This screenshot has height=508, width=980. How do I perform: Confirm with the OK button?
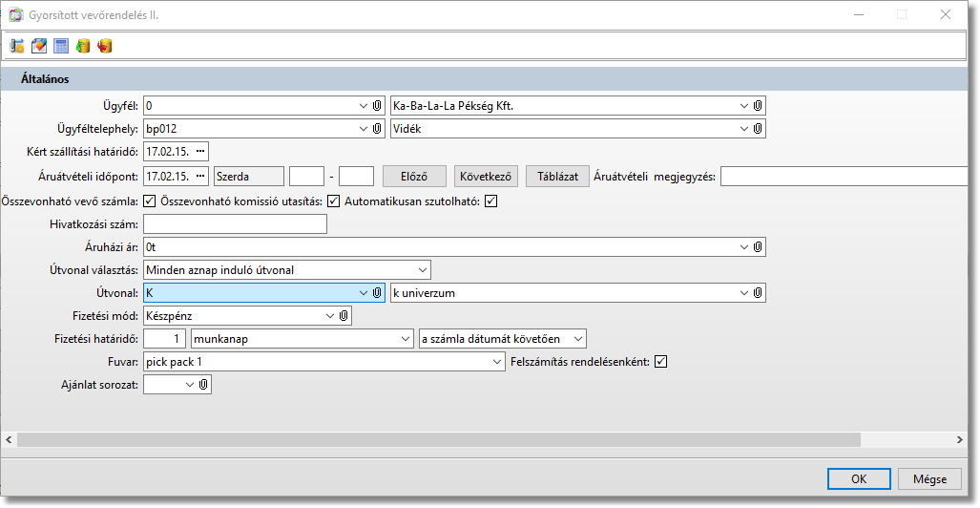pyautogui.click(x=859, y=479)
